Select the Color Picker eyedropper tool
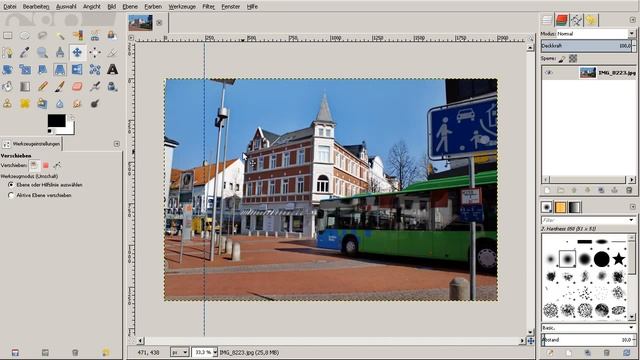Image resolution: width=640 pixels, height=360 pixels. coord(25,53)
